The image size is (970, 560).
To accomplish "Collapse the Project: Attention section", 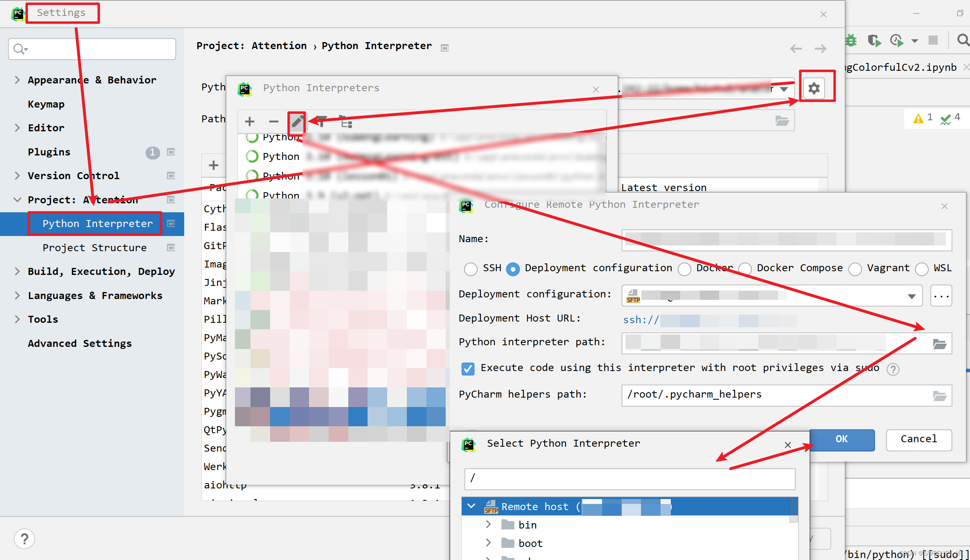I will (x=17, y=200).
